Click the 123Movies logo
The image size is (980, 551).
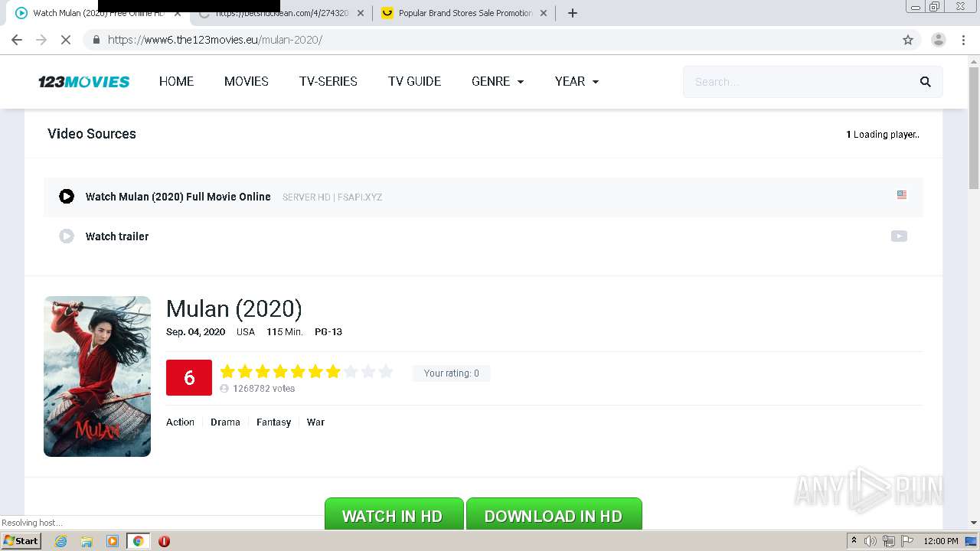click(x=84, y=82)
